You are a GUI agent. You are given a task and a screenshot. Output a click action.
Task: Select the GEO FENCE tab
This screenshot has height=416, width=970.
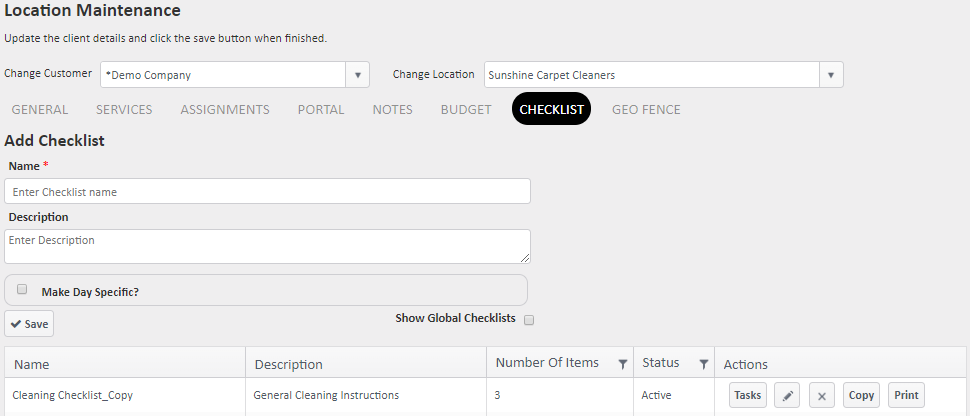click(x=646, y=110)
